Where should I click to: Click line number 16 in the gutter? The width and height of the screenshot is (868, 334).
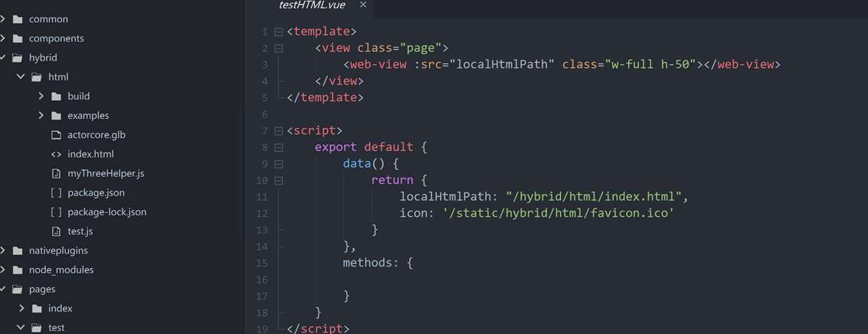pyautogui.click(x=262, y=280)
